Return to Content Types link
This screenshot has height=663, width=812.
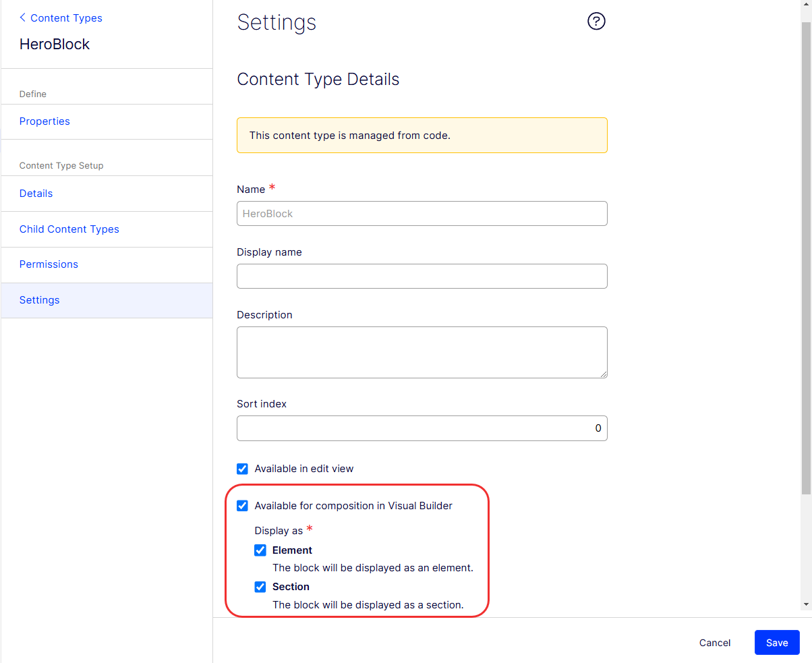66,18
